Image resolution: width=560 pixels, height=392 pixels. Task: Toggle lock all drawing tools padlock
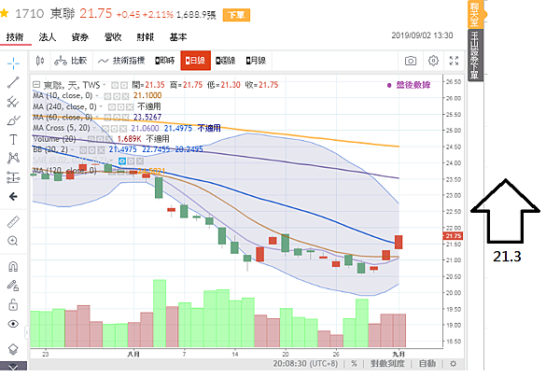pos(13,305)
